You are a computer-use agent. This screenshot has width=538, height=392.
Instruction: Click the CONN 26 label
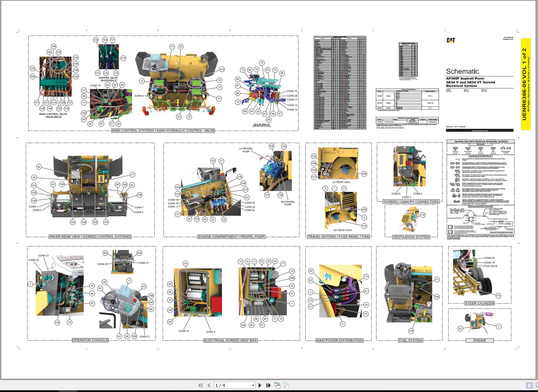103,264
